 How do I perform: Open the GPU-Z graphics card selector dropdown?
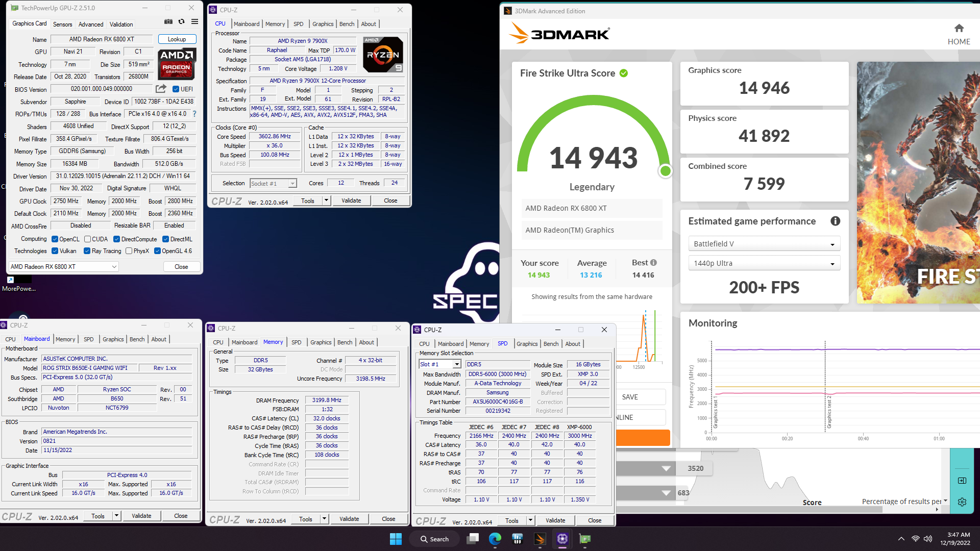[x=64, y=266]
